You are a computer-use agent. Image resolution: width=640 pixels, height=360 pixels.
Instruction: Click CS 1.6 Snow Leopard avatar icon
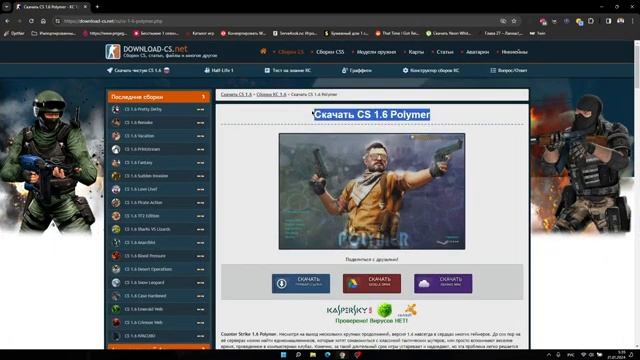(116, 282)
